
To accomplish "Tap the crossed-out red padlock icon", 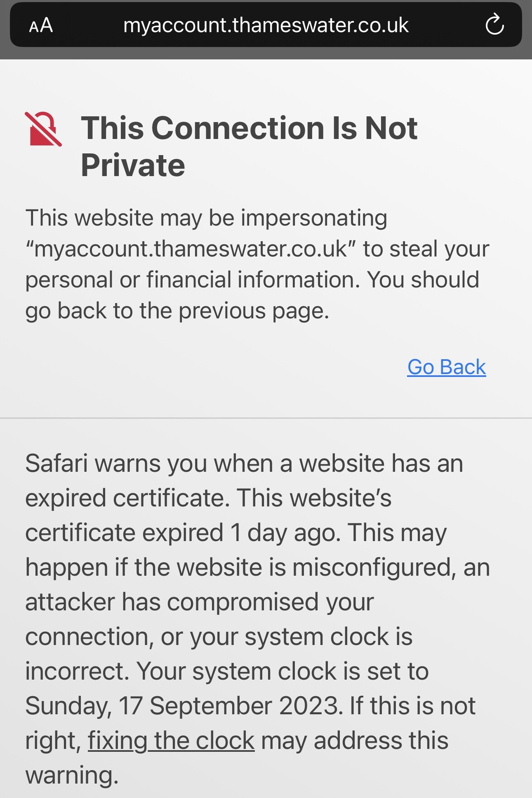I will tap(43, 129).
